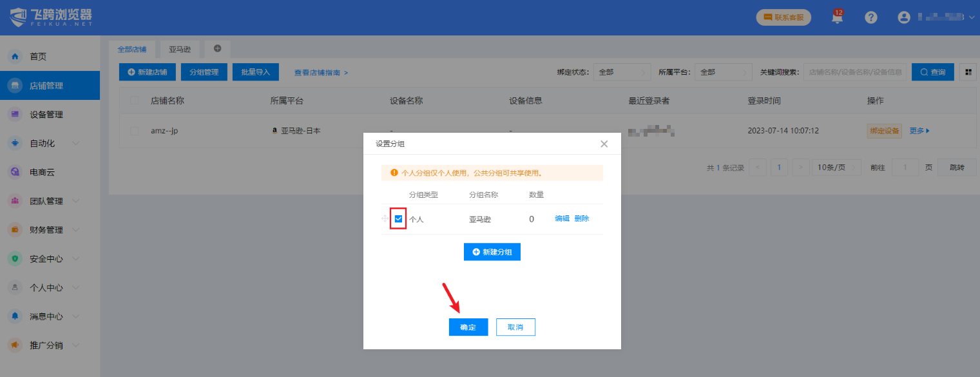Close the 设置分组 dialog with X
Viewport: 980px width, 377px height.
click(x=604, y=144)
